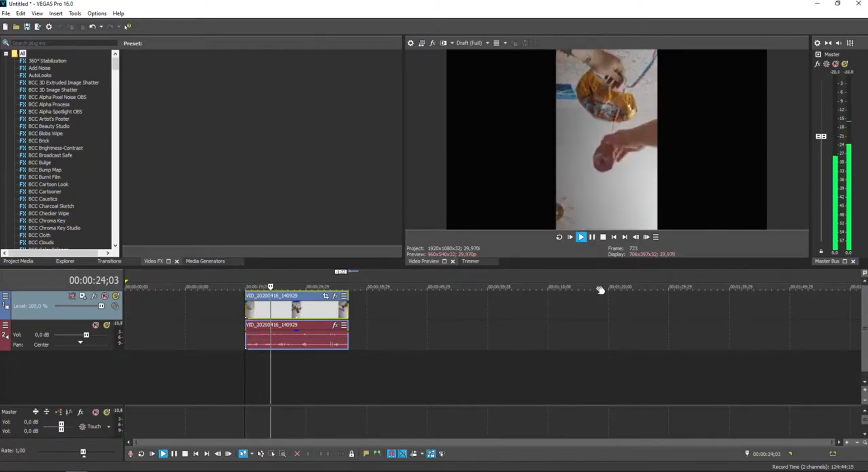Toggle Enable Snapping magnet button
The image size is (868, 472).
click(391, 454)
